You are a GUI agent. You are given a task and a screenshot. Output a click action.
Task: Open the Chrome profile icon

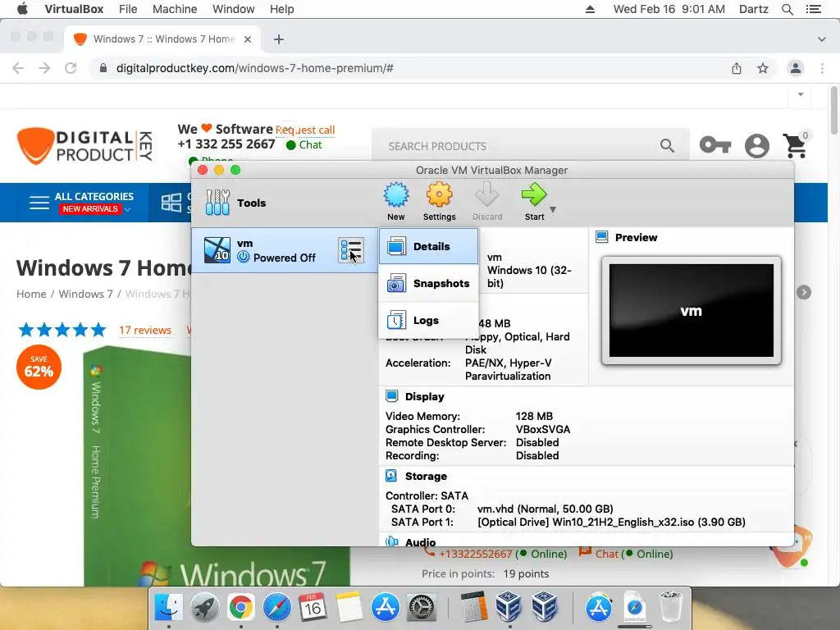tap(796, 68)
